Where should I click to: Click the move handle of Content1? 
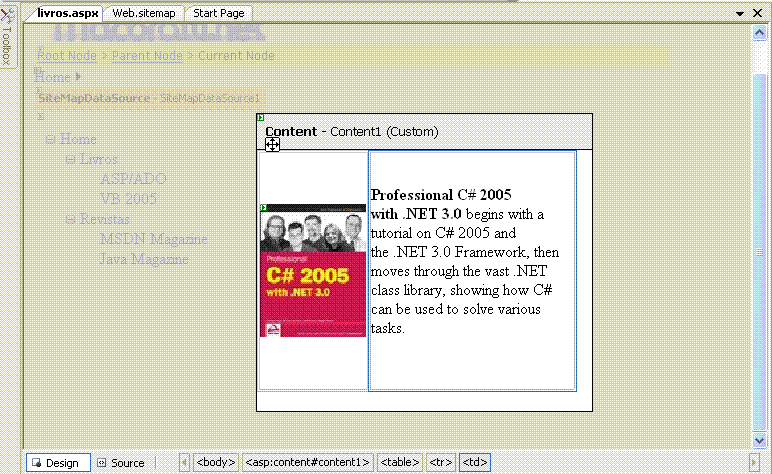[272, 145]
